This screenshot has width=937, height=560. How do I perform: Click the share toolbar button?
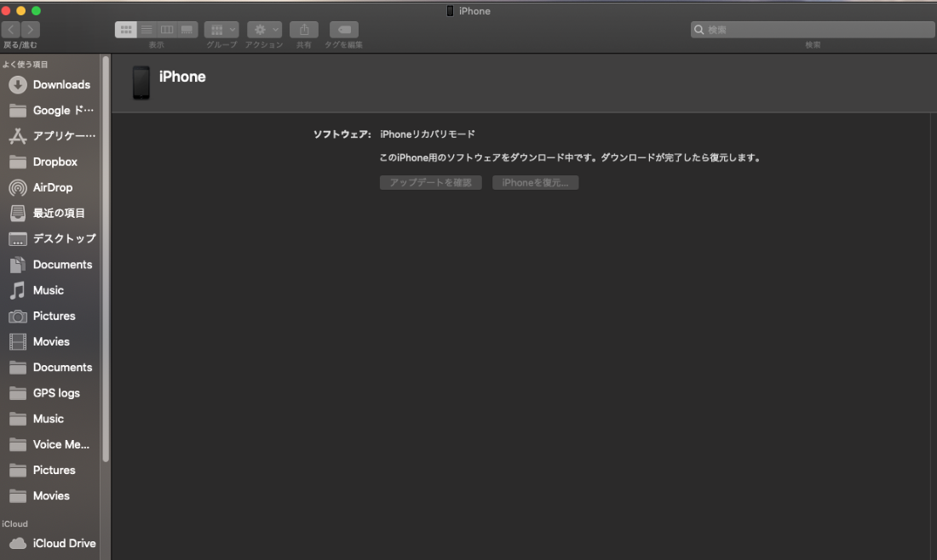point(304,29)
